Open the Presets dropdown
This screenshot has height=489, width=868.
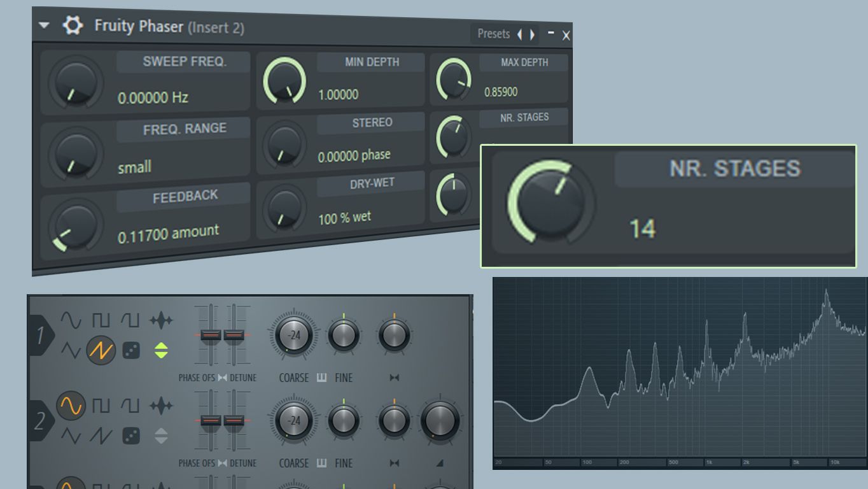click(494, 34)
